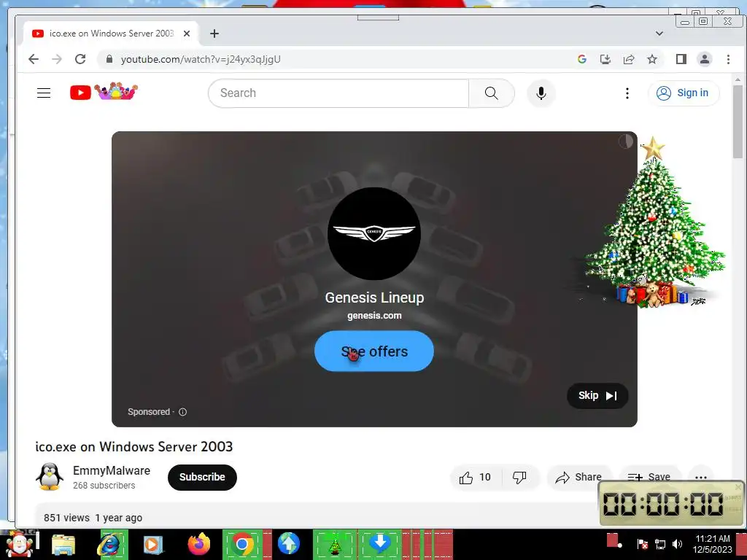Skip the Genesis ad
747x560 pixels.
click(597, 396)
